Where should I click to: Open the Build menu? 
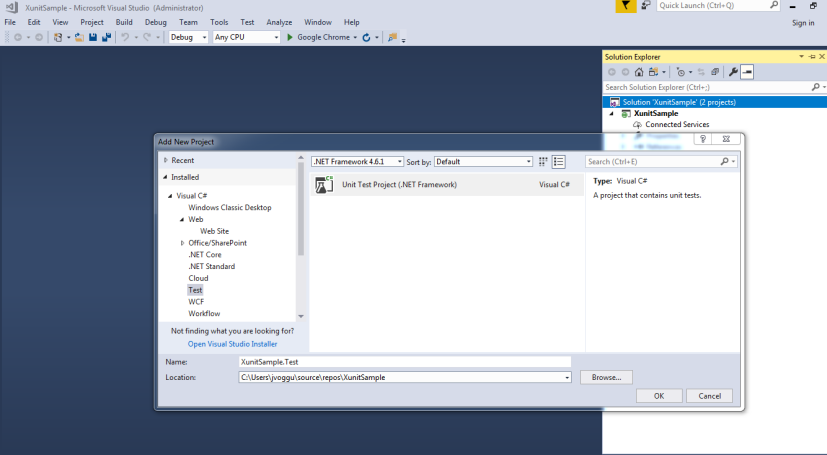[124, 22]
